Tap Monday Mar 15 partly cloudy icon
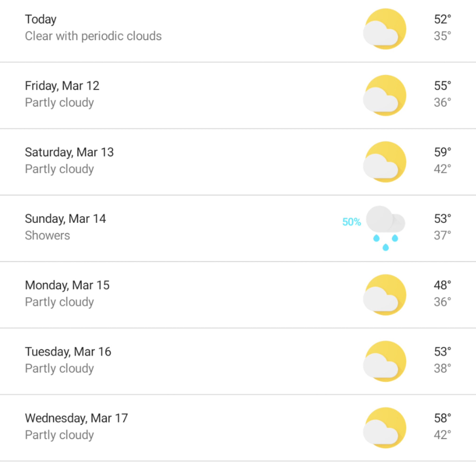 tap(385, 295)
